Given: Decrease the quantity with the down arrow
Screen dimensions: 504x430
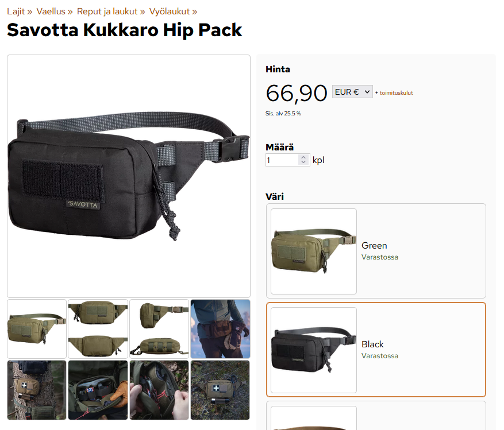Looking at the screenshot, I should point(303,162).
